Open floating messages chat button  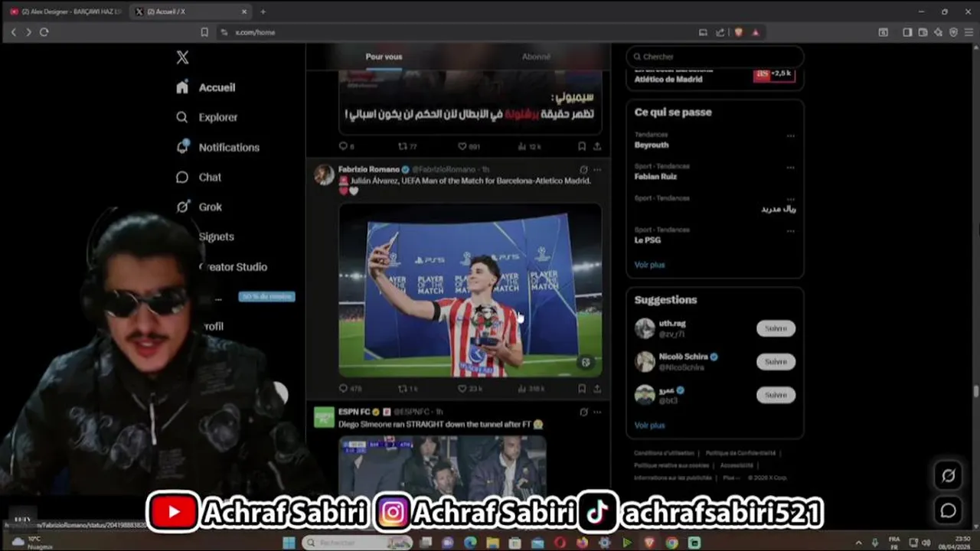948,510
